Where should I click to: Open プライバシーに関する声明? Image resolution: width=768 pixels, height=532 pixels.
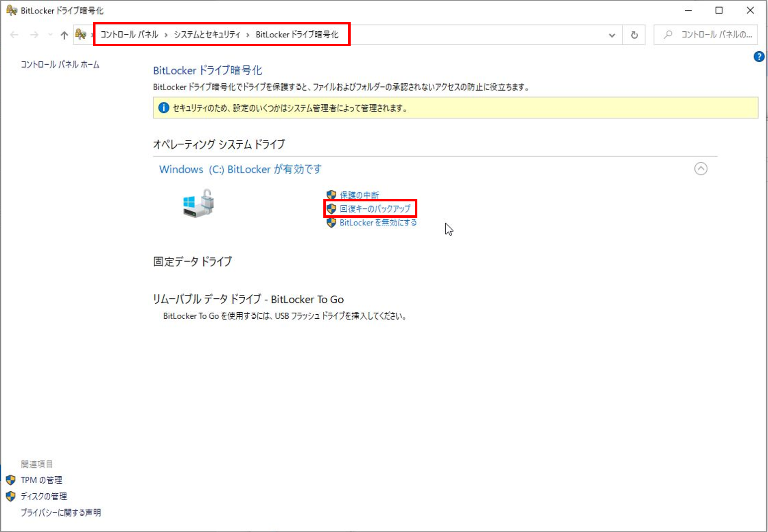(x=61, y=512)
